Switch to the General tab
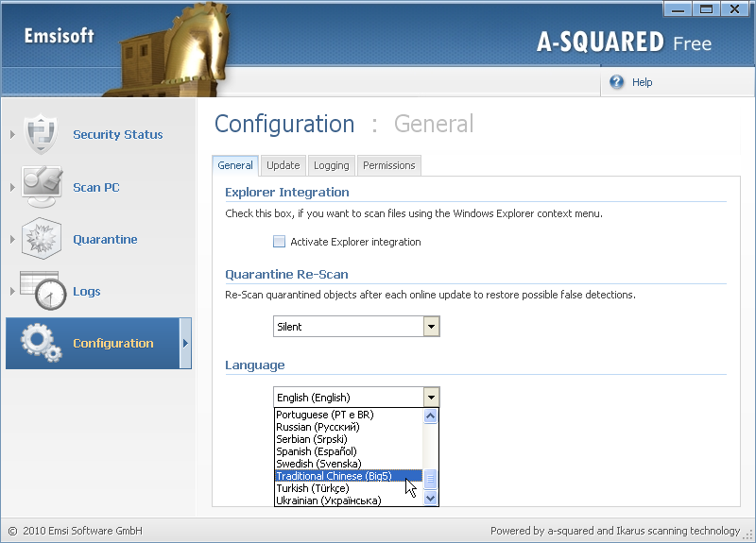This screenshot has height=543, width=756. (235, 165)
